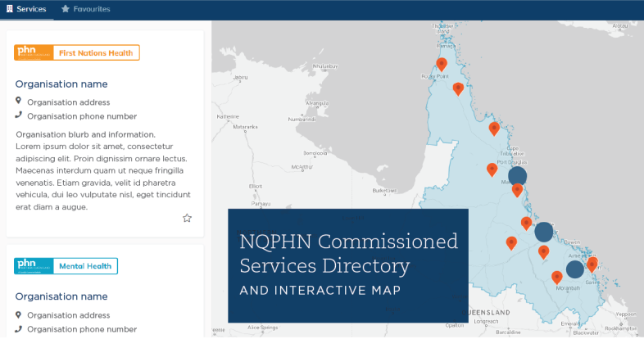Click the Burketown label on the map

[384, 191]
